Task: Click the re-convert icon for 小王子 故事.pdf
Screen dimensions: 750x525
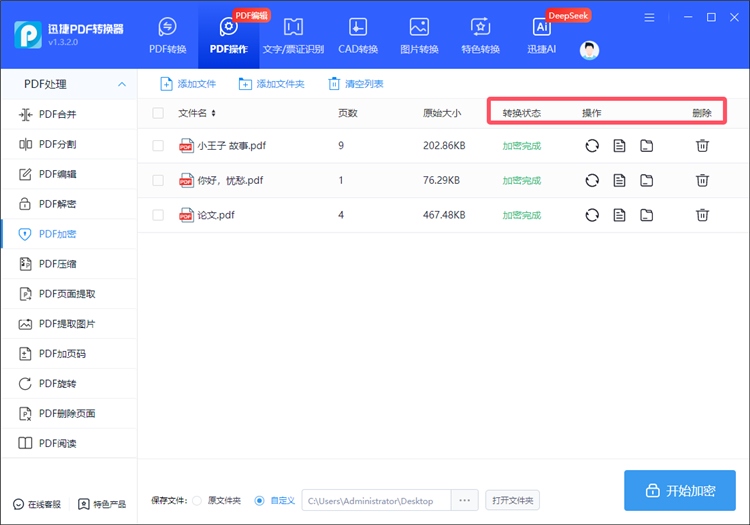Action: (x=592, y=145)
